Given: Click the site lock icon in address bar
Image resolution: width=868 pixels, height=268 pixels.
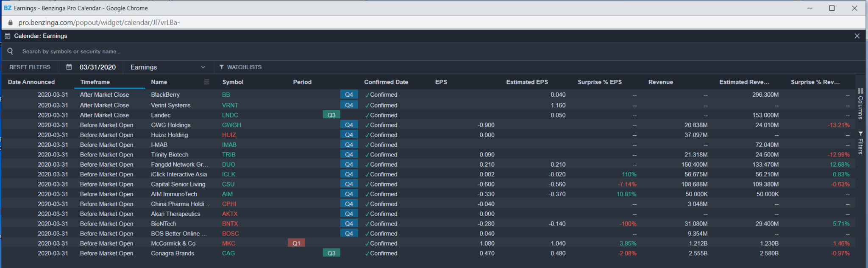Looking at the screenshot, I should pyautogui.click(x=11, y=22).
